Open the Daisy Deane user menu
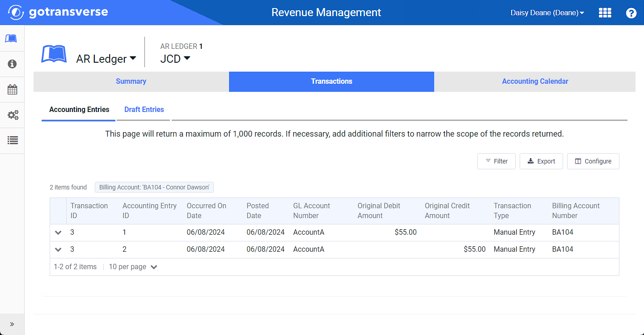 point(547,13)
